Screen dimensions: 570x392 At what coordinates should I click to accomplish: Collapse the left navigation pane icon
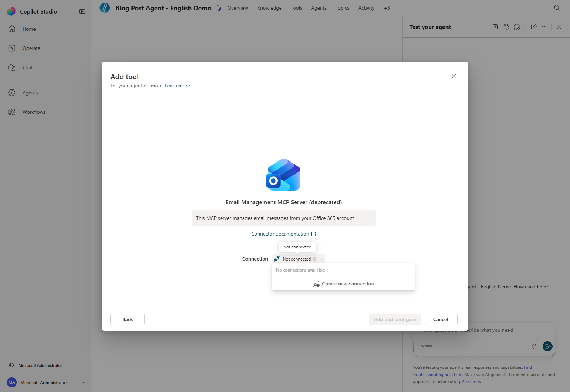[82, 11]
